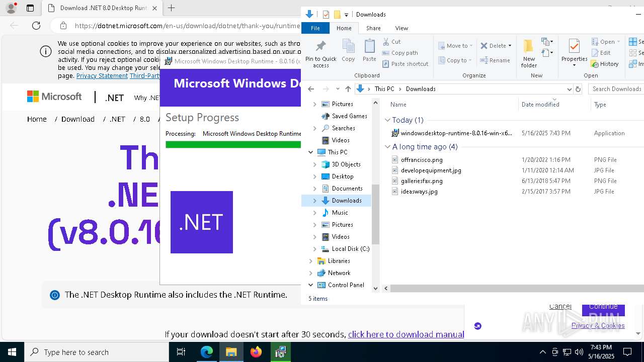This screenshot has width=644, height=362.
Task: Open the Delete dropdown arrow
Action: pyautogui.click(x=510, y=46)
